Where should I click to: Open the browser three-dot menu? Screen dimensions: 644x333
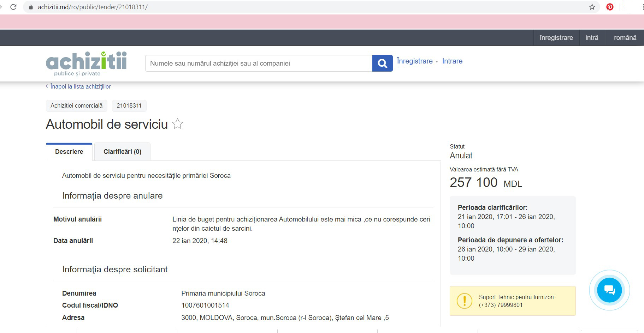tap(642, 7)
